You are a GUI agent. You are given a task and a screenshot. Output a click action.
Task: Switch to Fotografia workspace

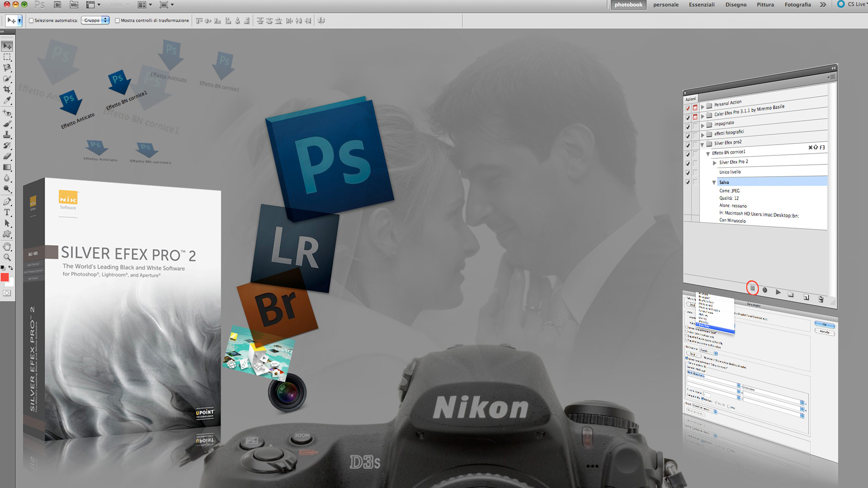tap(797, 5)
